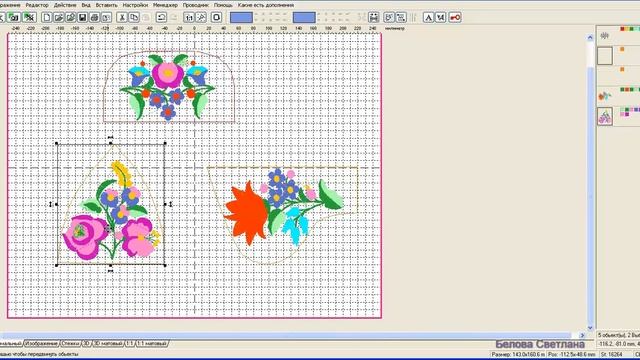Select the pink bouquet thumbnail in objects panel
The width and height of the screenshot is (640, 360).
[605, 116]
